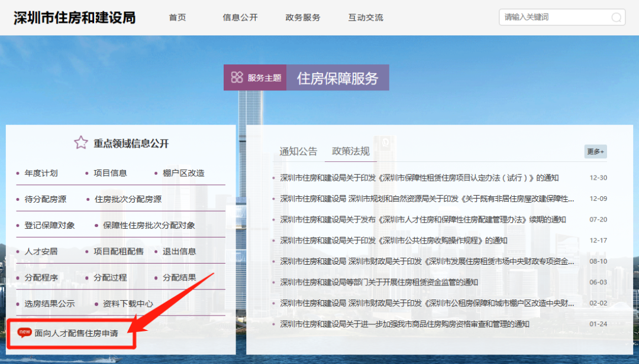The width and height of the screenshot is (639, 364).
Task: Open the 商品住房购房资格审查 notice
Action: click(x=405, y=324)
